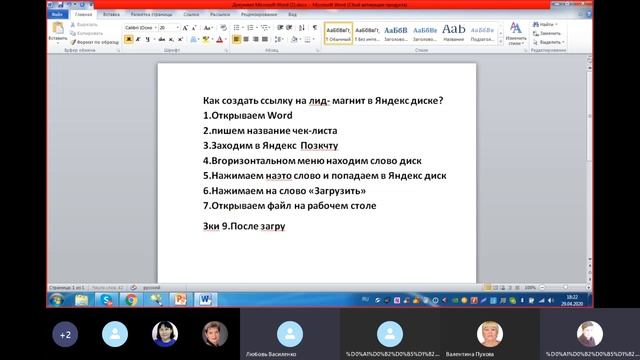Click the Replace (Заменить) button
Viewport: 640px width, 360px height.
547,33
